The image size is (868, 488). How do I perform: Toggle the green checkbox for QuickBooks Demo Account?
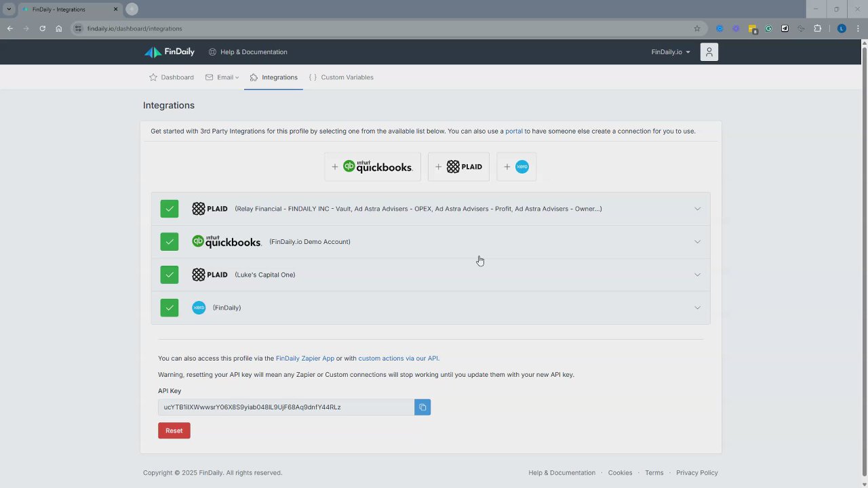(x=170, y=242)
